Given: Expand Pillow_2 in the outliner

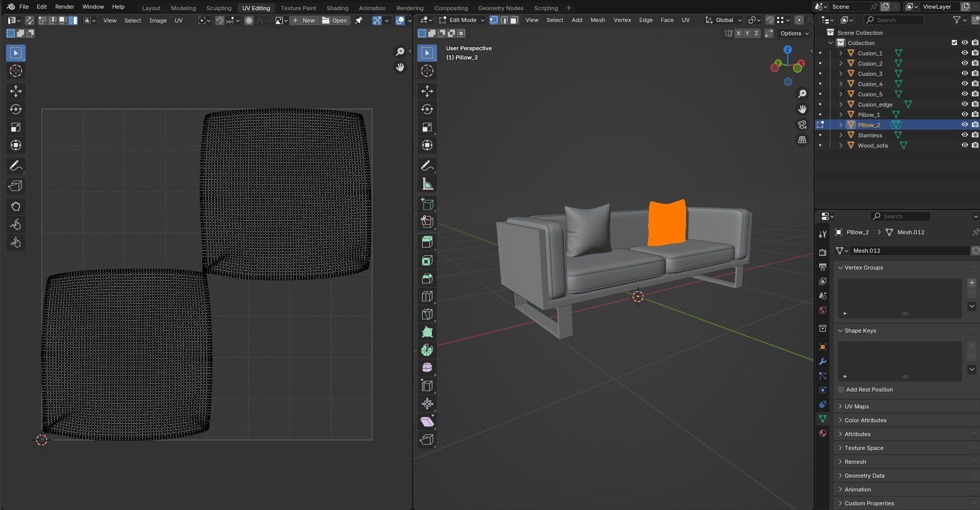Looking at the screenshot, I should pos(841,125).
